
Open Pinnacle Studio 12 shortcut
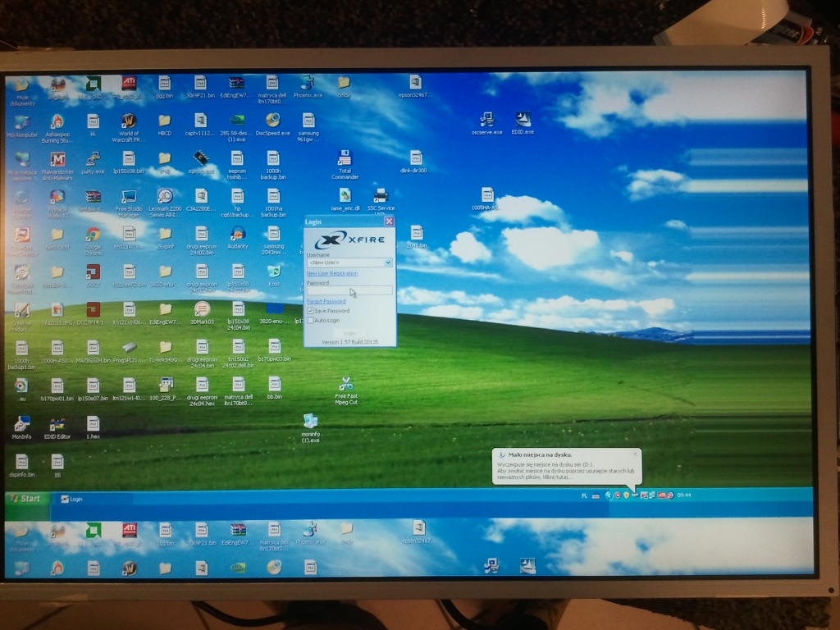point(57,203)
